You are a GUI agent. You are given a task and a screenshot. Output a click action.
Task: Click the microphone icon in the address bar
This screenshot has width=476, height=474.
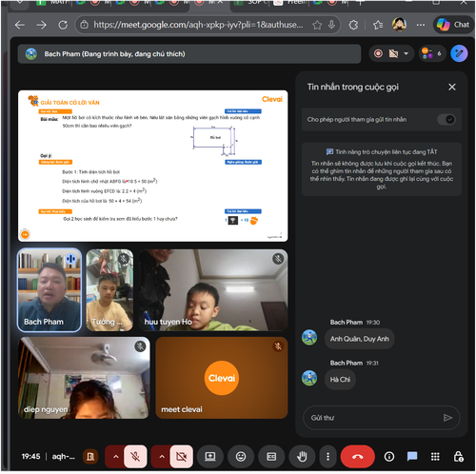click(x=331, y=25)
